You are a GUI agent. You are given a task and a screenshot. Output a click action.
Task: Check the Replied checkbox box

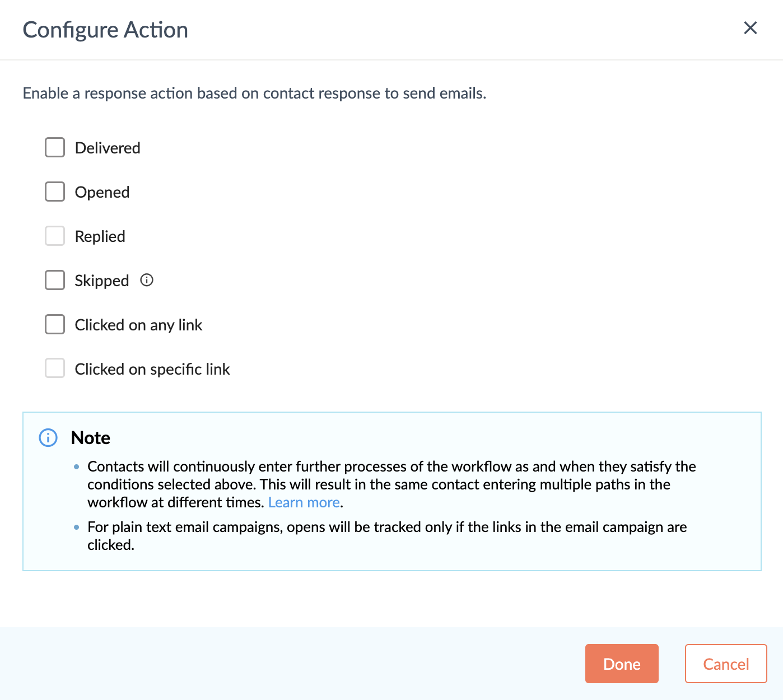pyautogui.click(x=55, y=236)
